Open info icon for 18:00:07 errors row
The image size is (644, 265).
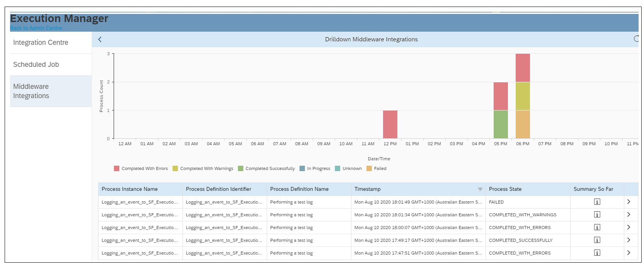point(597,228)
